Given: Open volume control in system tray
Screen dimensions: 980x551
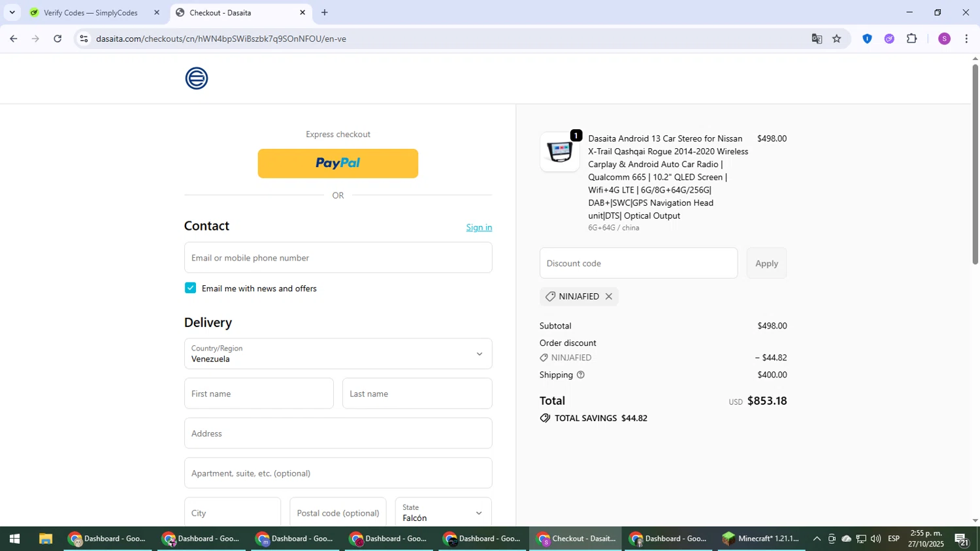Looking at the screenshot, I should pos(875,539).
